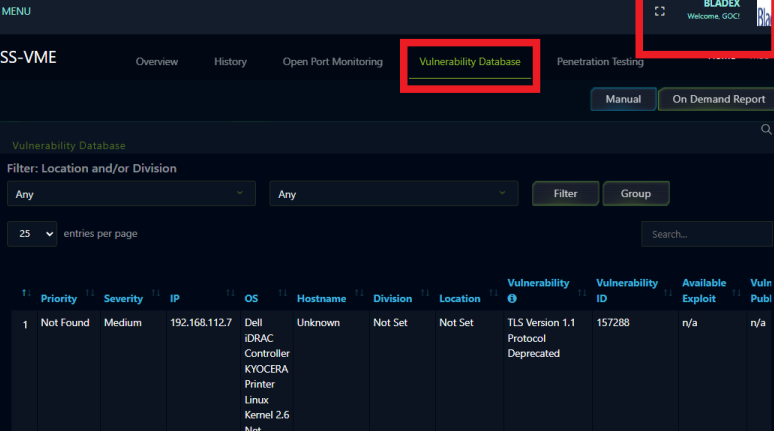Click the Vulnerability column info icon

coord(513,298)
